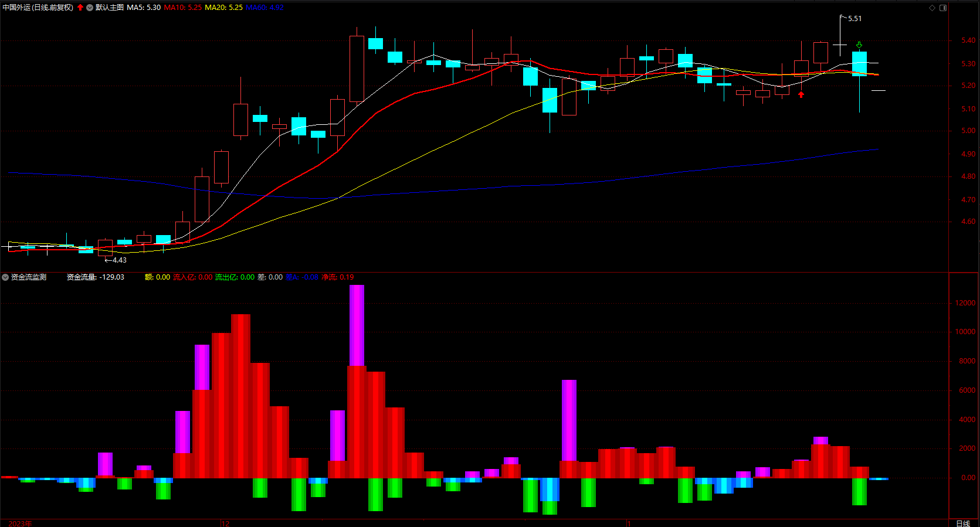Screen dimensions: 980x527
Task: Click the 12000 volume axis label
Action: click(x=965, y=303)
